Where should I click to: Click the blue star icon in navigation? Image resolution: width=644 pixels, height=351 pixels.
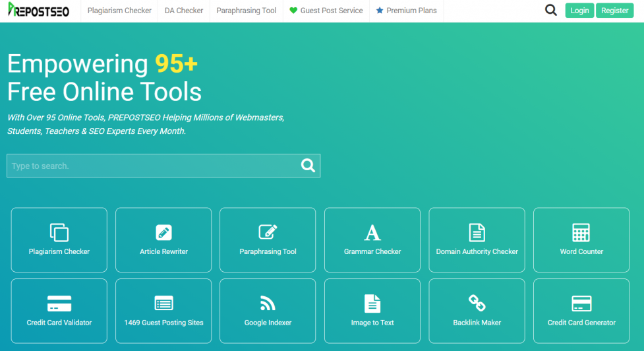click(380, 11)
